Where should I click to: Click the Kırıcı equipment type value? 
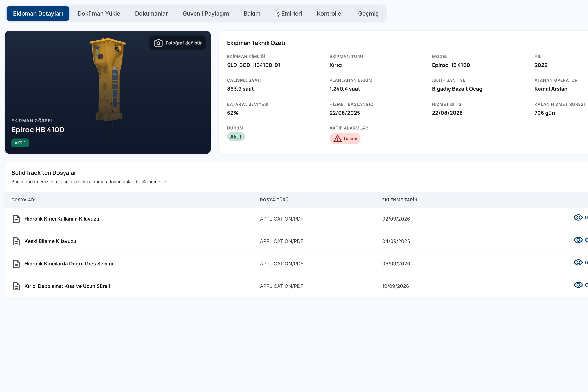pos(336,65)
